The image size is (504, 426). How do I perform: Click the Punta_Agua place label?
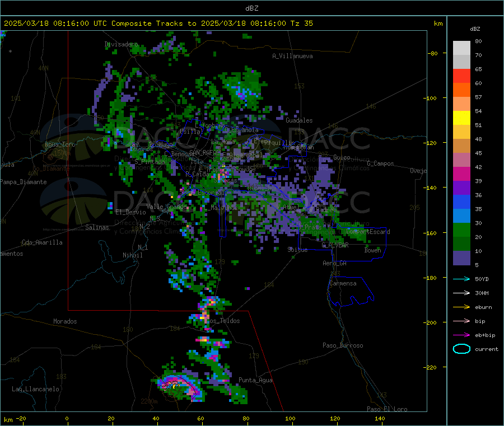click(255, 380)
